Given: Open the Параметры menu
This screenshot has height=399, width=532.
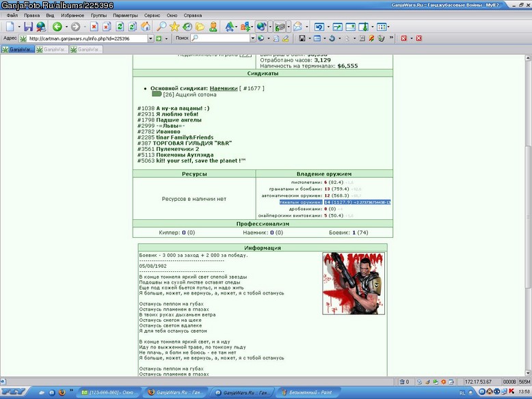Looking at the screenshot, I should tap(126, 15).
